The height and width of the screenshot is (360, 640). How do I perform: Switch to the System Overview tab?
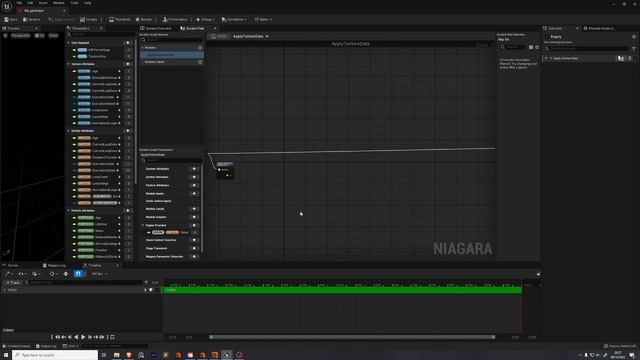[x=156, y=28]
